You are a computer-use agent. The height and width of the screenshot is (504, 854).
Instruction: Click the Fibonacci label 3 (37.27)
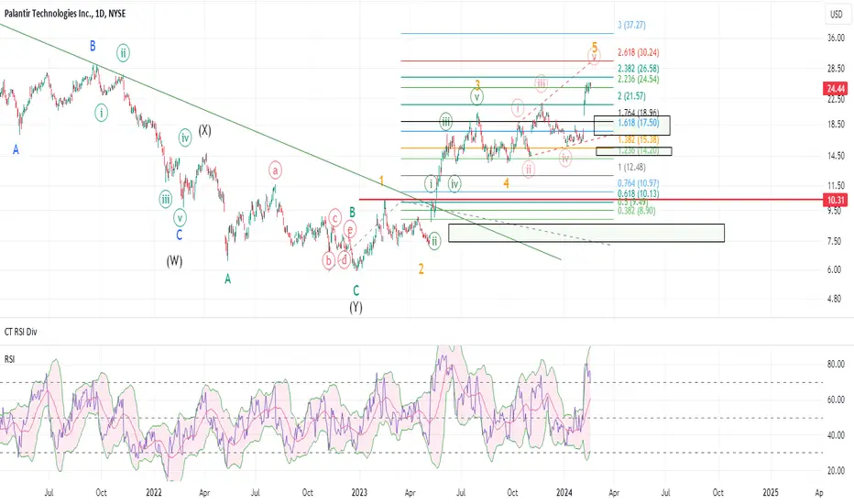coord(631,25)
